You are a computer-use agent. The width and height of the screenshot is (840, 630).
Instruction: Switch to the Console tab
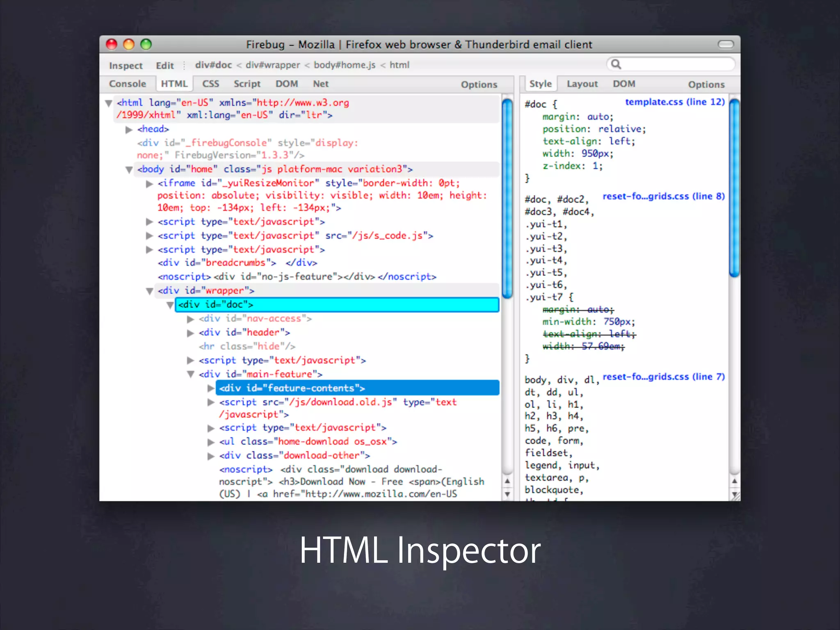tap(128, 84)
